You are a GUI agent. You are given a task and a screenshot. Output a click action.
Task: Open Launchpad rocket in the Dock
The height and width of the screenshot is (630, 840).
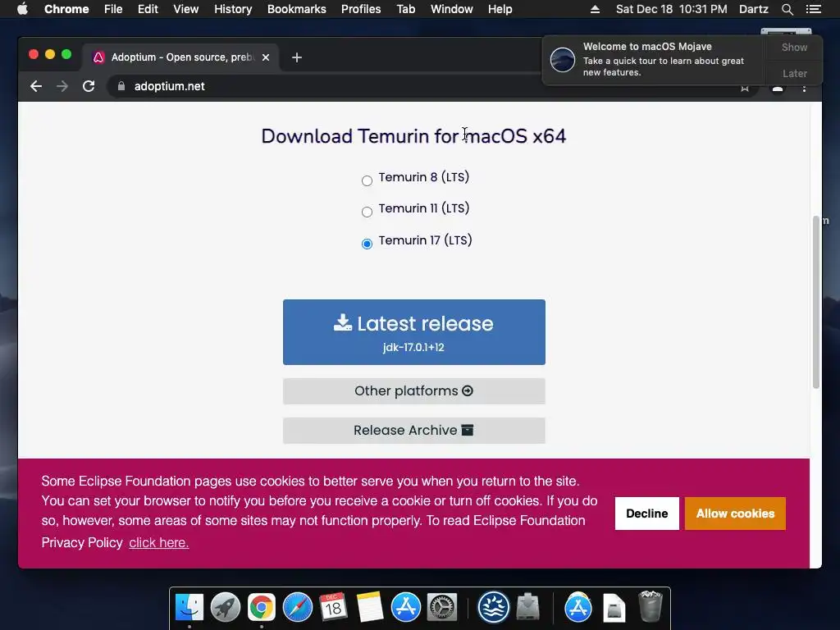(226, 608)
